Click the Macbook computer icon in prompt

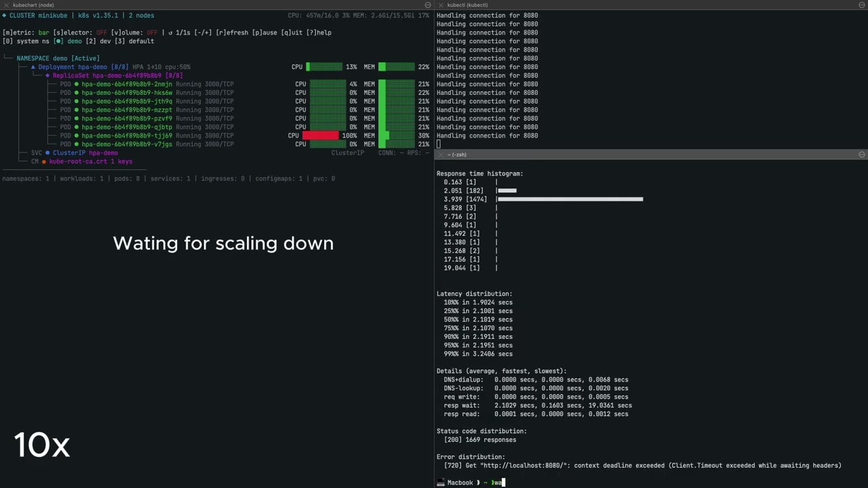441,483
